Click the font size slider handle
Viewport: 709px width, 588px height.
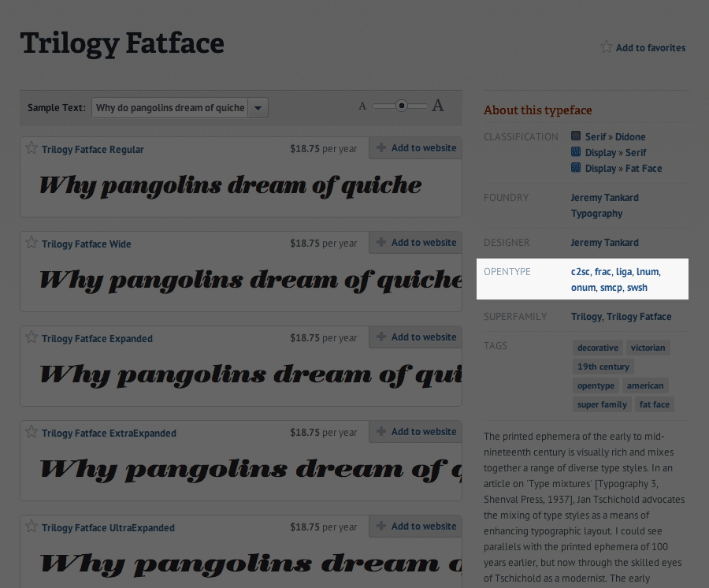402,106
